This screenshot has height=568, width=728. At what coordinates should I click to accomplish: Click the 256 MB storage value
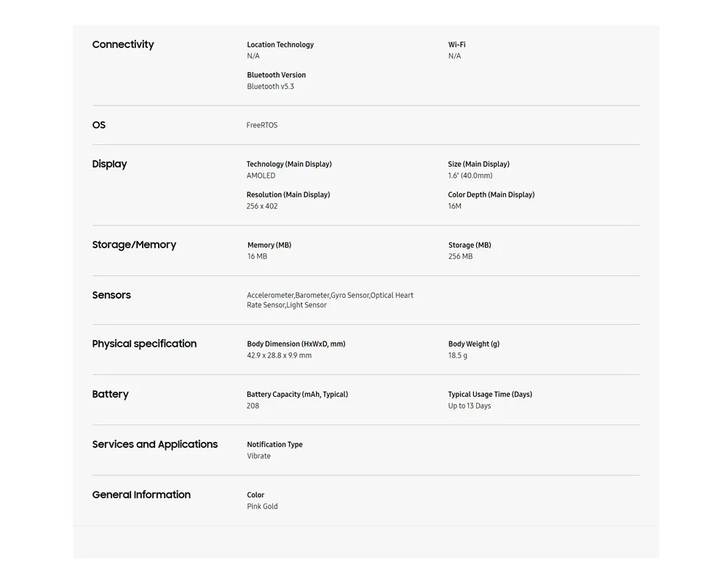click(460, 256)
